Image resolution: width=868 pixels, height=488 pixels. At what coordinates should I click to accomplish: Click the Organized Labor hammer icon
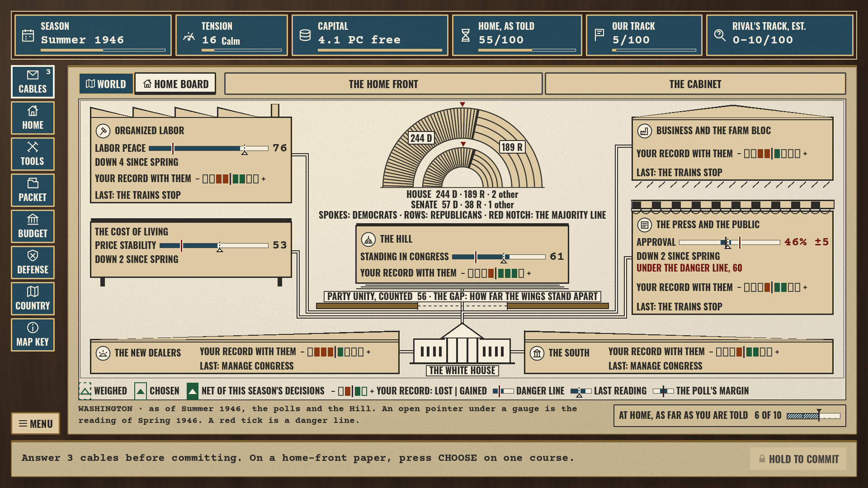[x=103, y=131]
